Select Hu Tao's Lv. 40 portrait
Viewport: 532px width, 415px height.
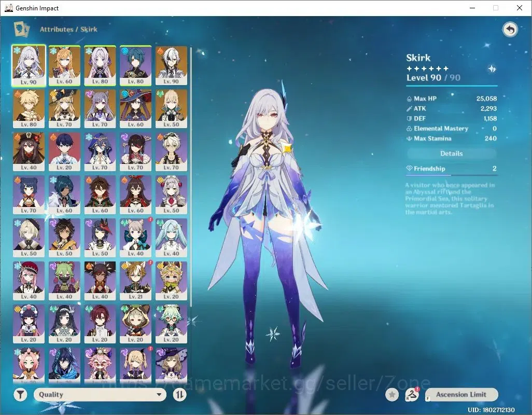pyautogui.click(x=29, y=151)
